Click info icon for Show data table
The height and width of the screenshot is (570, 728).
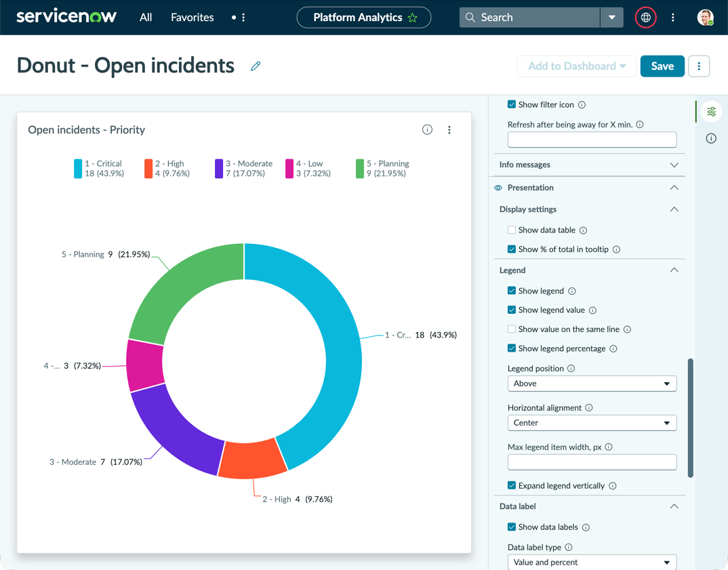click(x=583, y=230)
